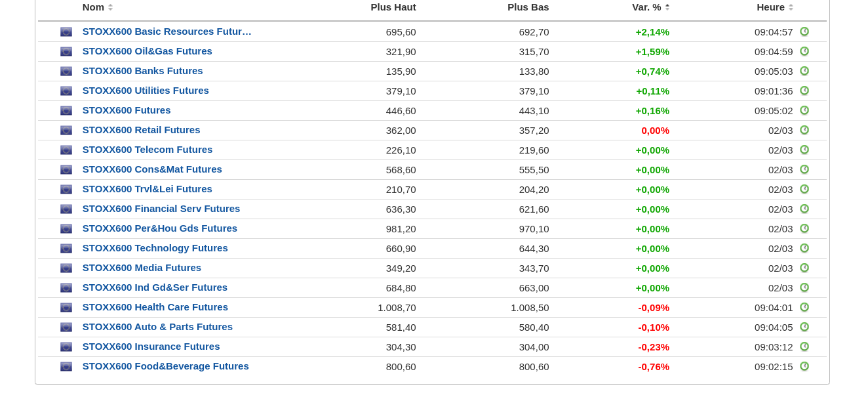Click the Plus Bas column header
This screenshot has height=401, width=868.
click(x=528, y=7)
